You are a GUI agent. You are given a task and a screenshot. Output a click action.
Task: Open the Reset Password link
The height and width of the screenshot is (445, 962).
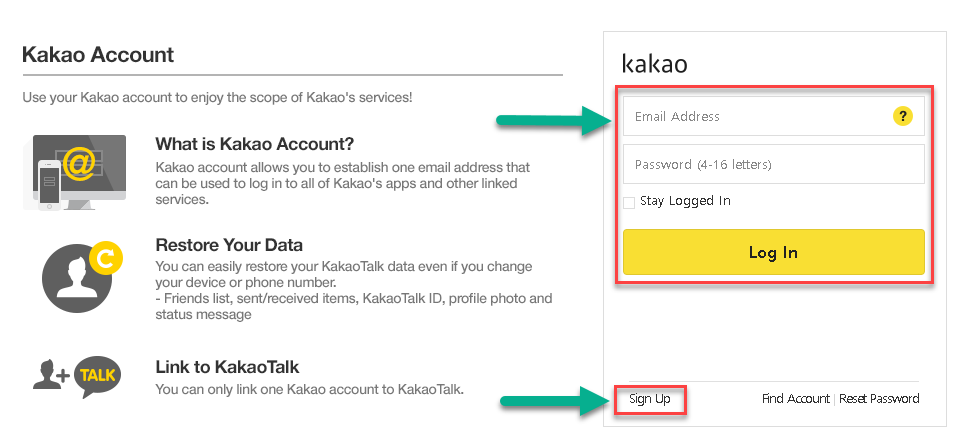879,399
